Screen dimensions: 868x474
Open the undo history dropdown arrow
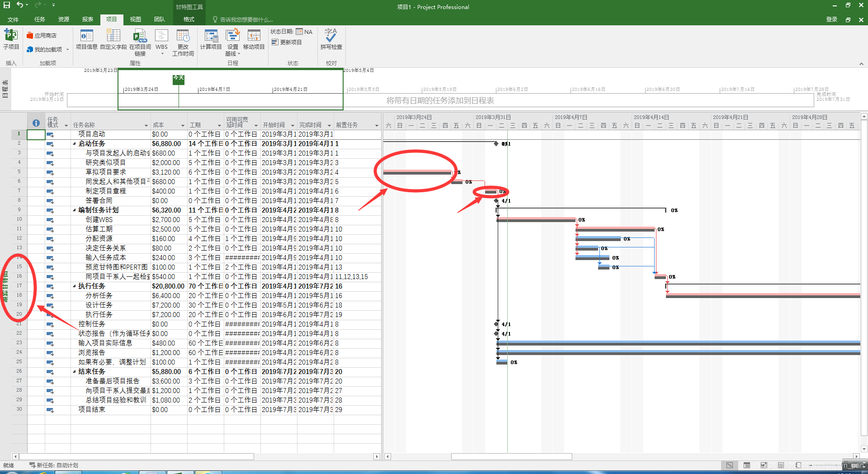click(x=27, y=5)
